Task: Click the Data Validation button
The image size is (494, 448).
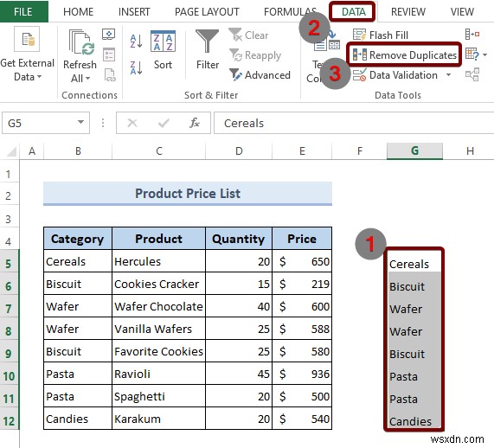Action: [395, 75]
